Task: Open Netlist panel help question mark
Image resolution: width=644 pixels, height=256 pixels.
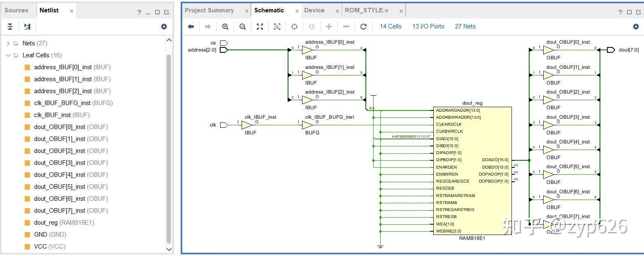Action: click(139, 12)
